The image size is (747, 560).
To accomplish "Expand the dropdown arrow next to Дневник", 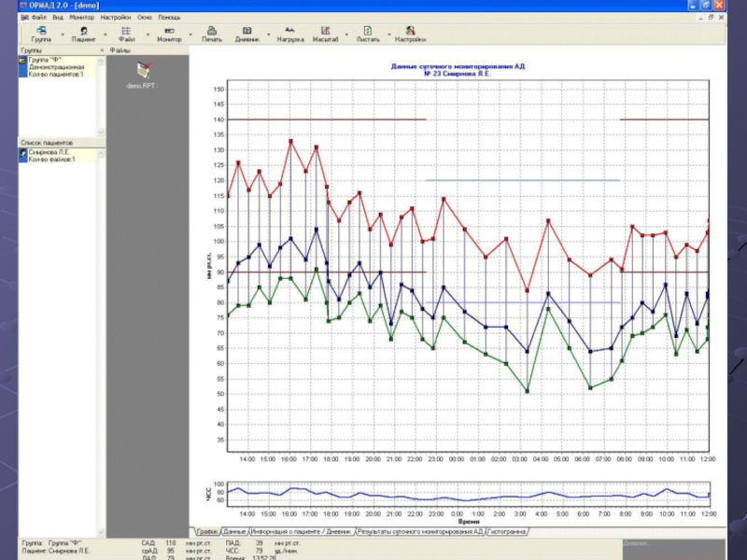I will (x=269, y=35).
